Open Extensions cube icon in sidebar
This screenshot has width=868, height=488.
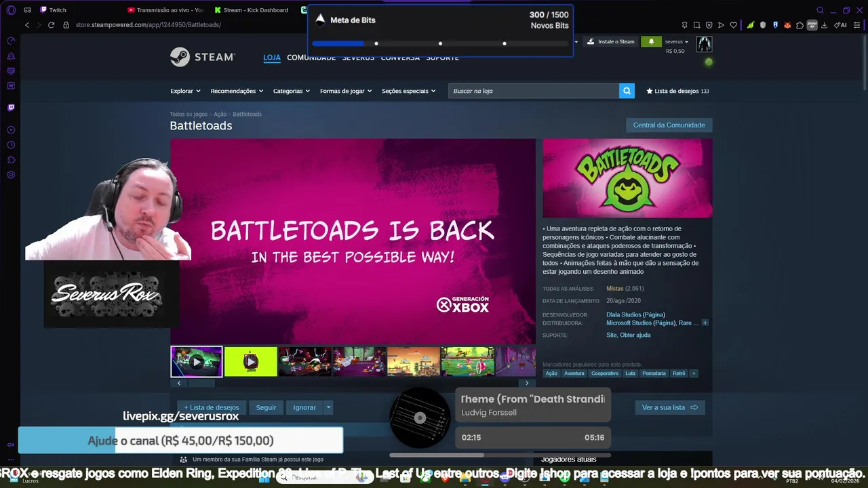click(x=11, y=160)
